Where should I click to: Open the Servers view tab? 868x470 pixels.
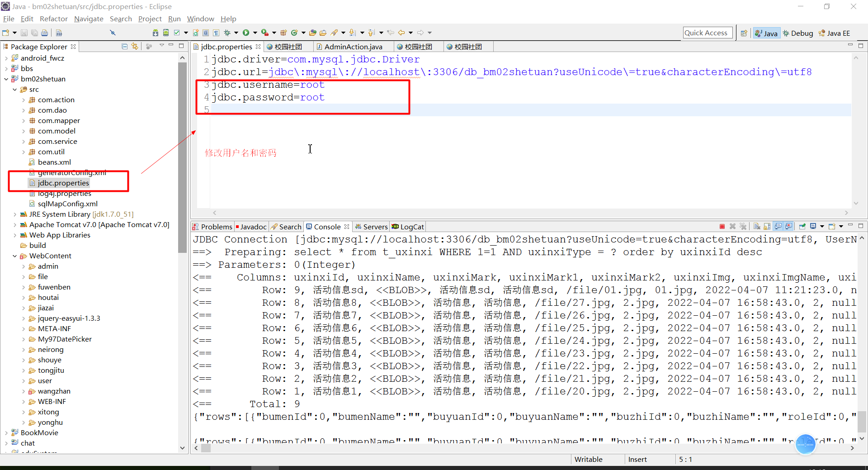click(x=372, y=227)
